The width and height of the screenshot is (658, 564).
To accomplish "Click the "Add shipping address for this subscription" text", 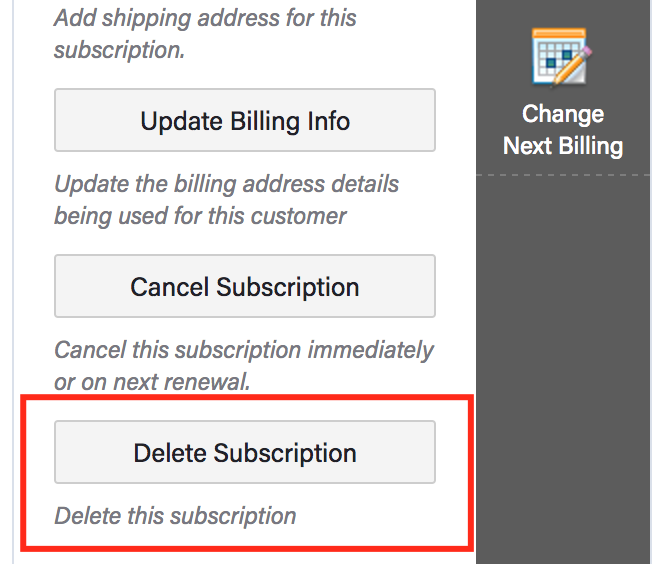I will pos(205,34).
